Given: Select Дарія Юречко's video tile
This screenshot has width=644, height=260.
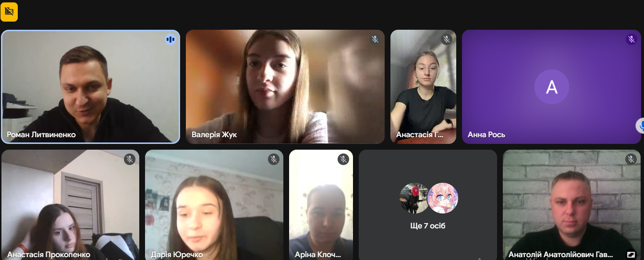Looking at the screenshot, I should tap(214, 205).
